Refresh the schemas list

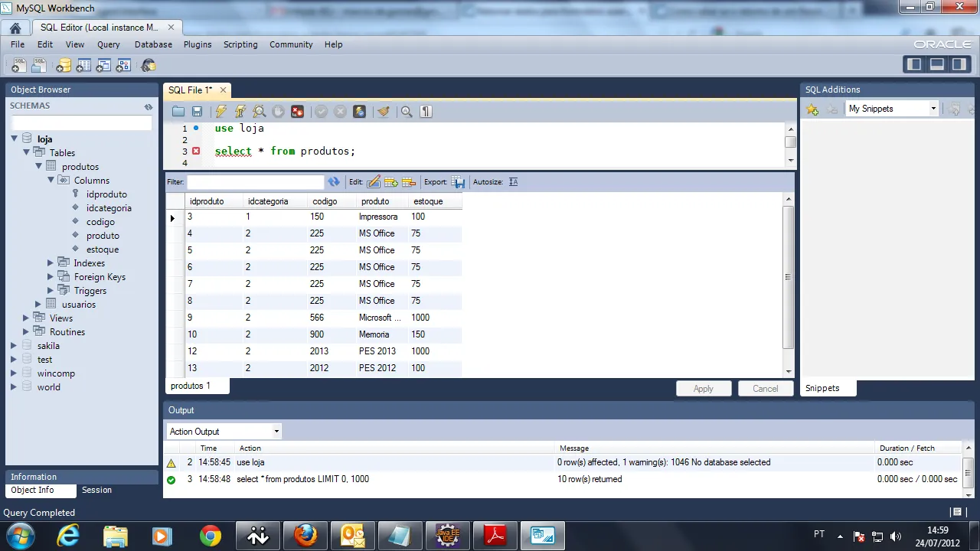tap(149, 106)
